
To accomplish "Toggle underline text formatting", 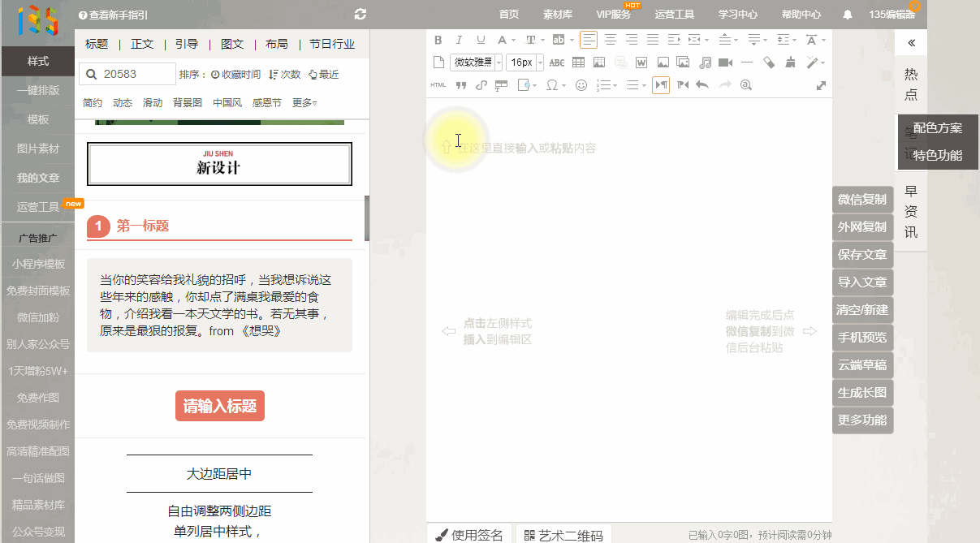I will tap(481, 40).
